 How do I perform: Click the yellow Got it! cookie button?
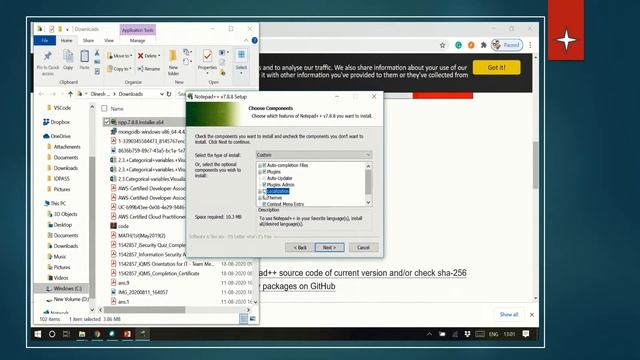(496, 67)
